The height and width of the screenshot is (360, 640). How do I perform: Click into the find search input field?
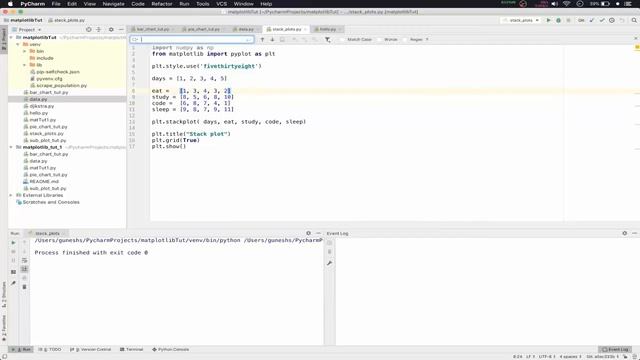(193, 40)
